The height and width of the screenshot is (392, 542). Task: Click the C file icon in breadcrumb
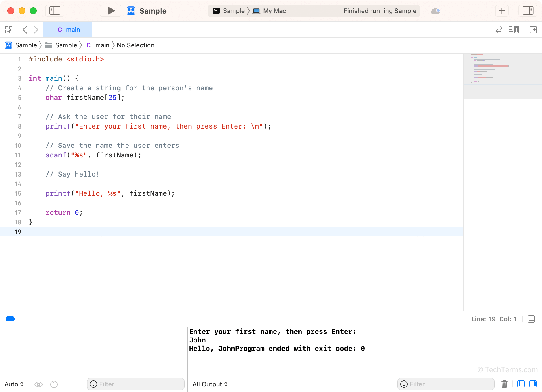89,45
